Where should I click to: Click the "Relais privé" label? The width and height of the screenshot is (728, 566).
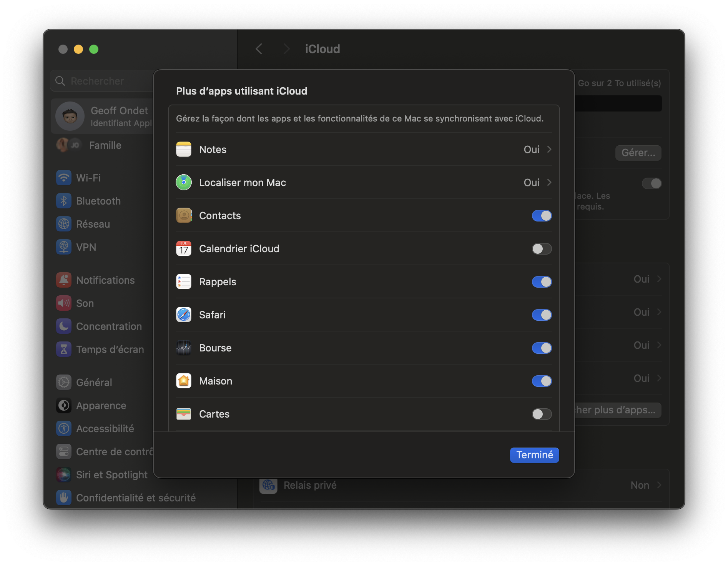[310, 485]
